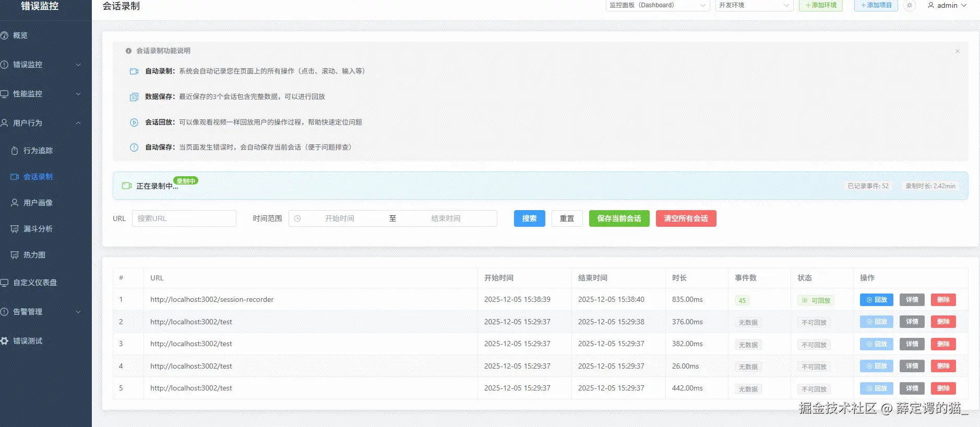Open the admin user dropdown
The image size is (980, 427).
pyautogui.click(x=947, y=5)
